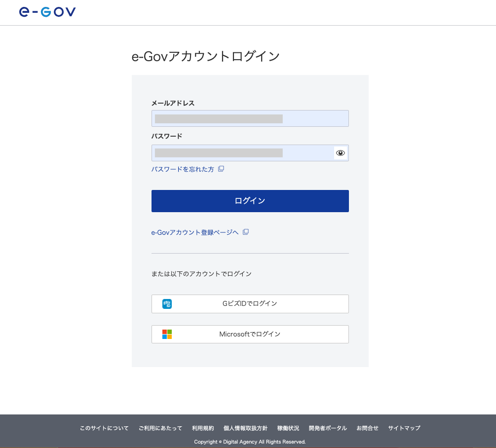Click the GビズID logo icon
The image size is (496, 448).
(x=167, y=304)
